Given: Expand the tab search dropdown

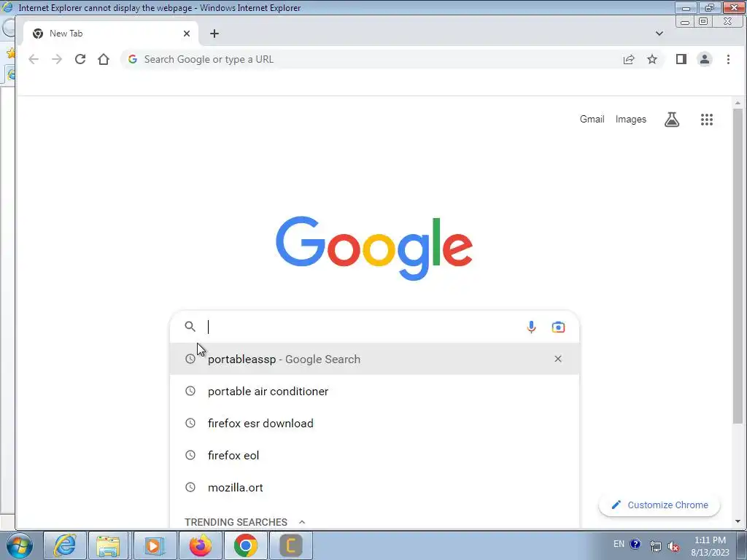Looking at the screenshot, I should pyautogui.click(x=659, y=34).
